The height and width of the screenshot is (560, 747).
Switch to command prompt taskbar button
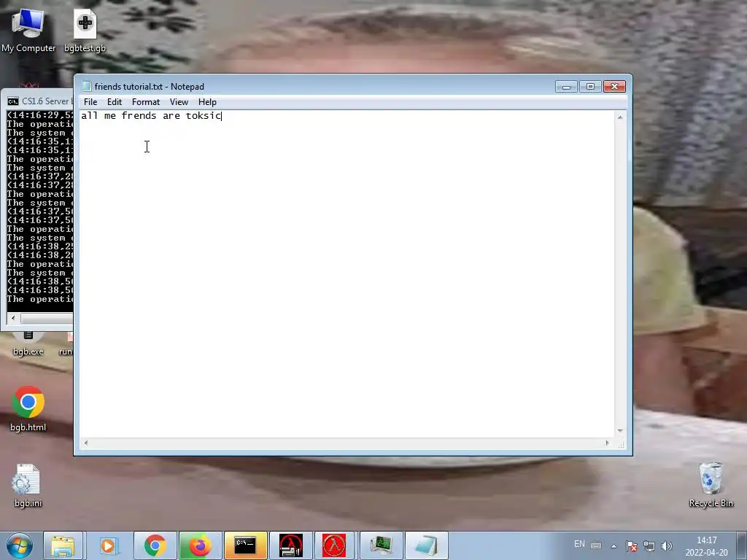coord(245,545)
